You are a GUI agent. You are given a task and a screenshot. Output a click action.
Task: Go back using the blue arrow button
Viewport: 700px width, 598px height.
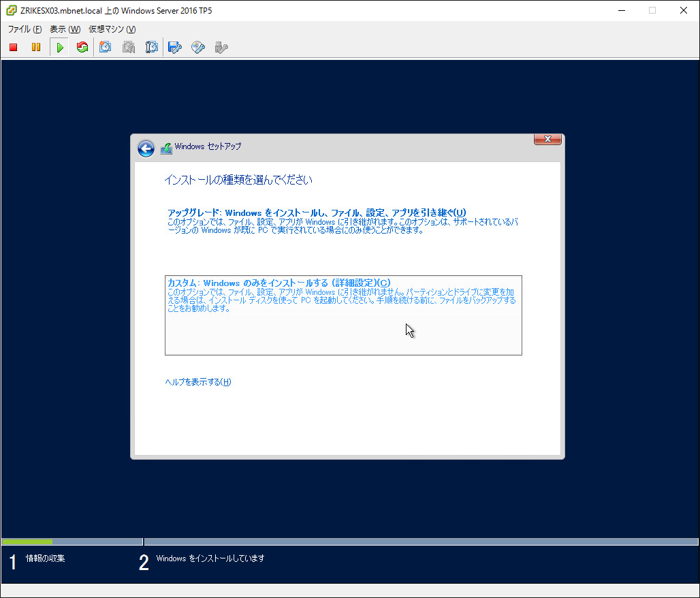click(146, 148)
